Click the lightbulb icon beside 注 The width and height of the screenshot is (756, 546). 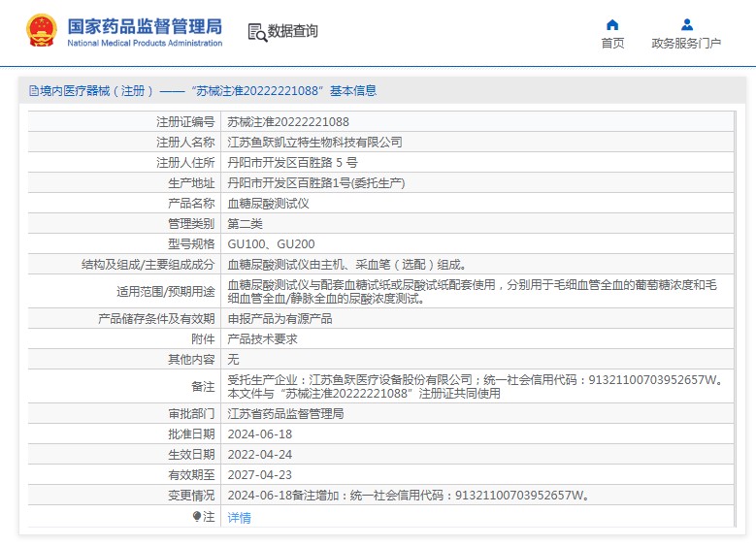[x=197, y=517]
